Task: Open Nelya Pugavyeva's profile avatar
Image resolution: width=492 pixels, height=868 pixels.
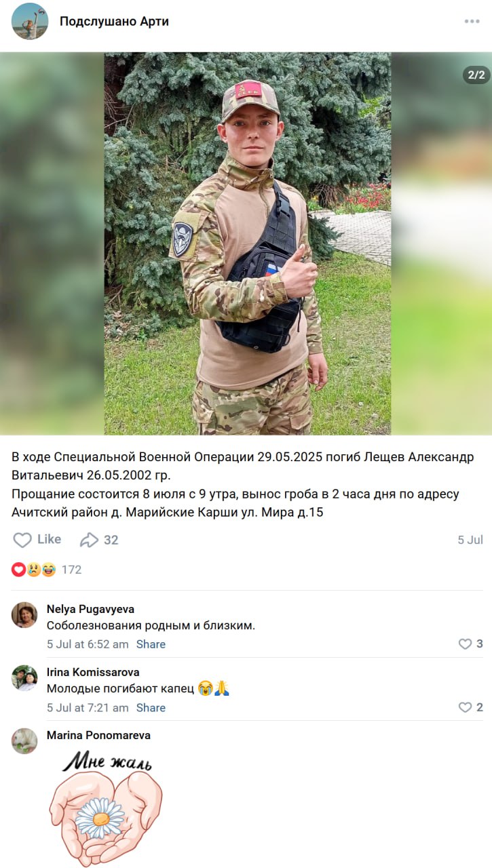Action: [24, 615]
